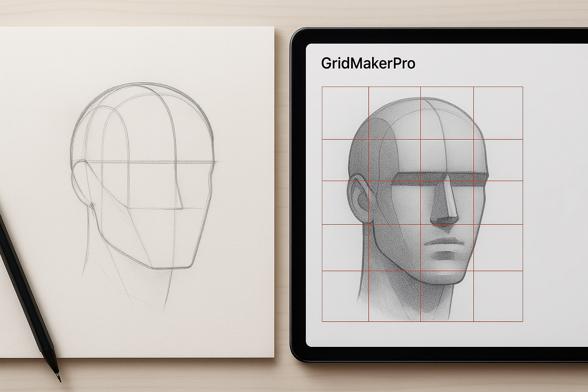Select the second row, rightmost grid cell
Screen dimensions: 588x392
[x=498, y=160]
